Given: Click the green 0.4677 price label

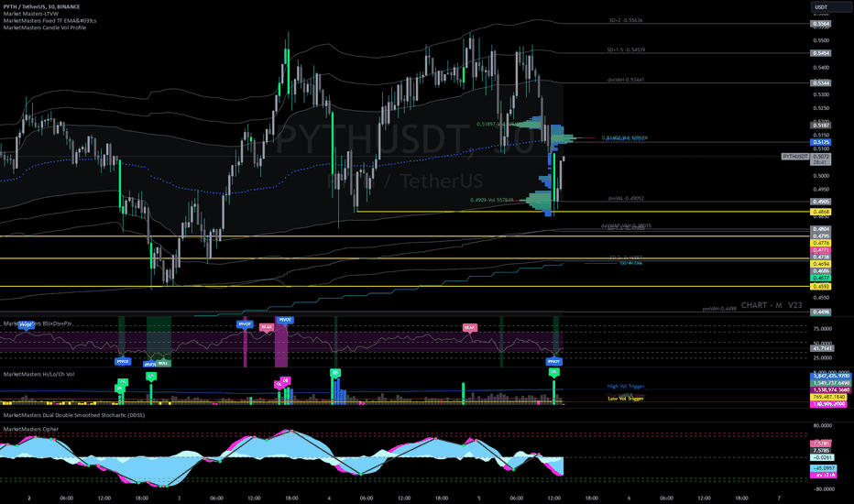Looking at the screenshot, I should coord(821,278).
